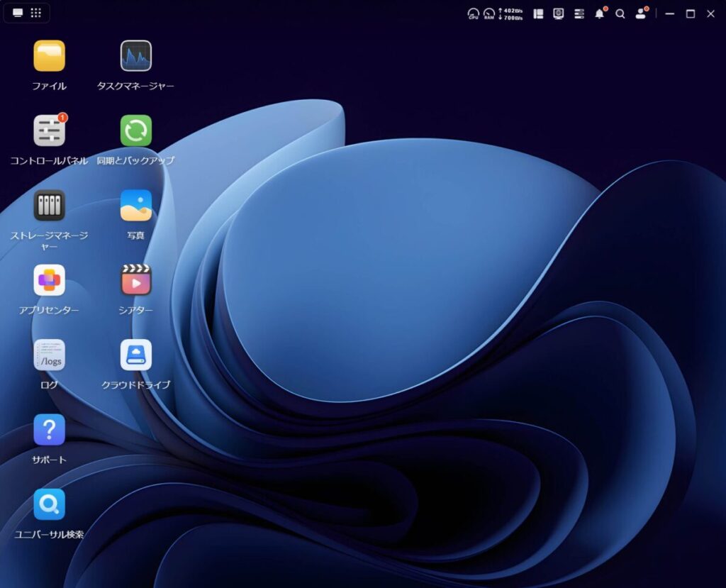The image size is (726, 588).
Task: Click the RAM usage gauge
Action: click(x=489, y=13)
